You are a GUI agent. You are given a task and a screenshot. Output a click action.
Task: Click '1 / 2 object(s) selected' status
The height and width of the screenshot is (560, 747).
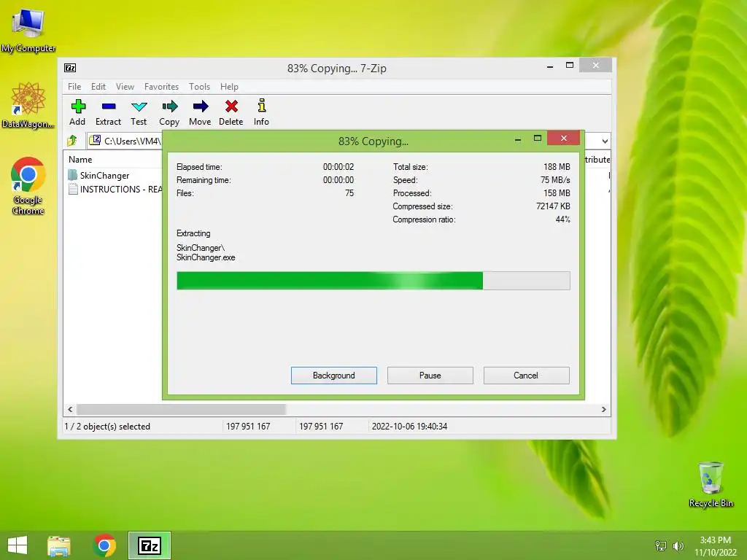(107, 426)
